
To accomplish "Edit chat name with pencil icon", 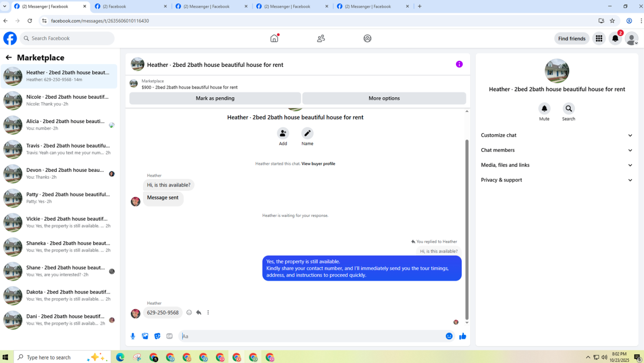I will [x=307, y=133].
